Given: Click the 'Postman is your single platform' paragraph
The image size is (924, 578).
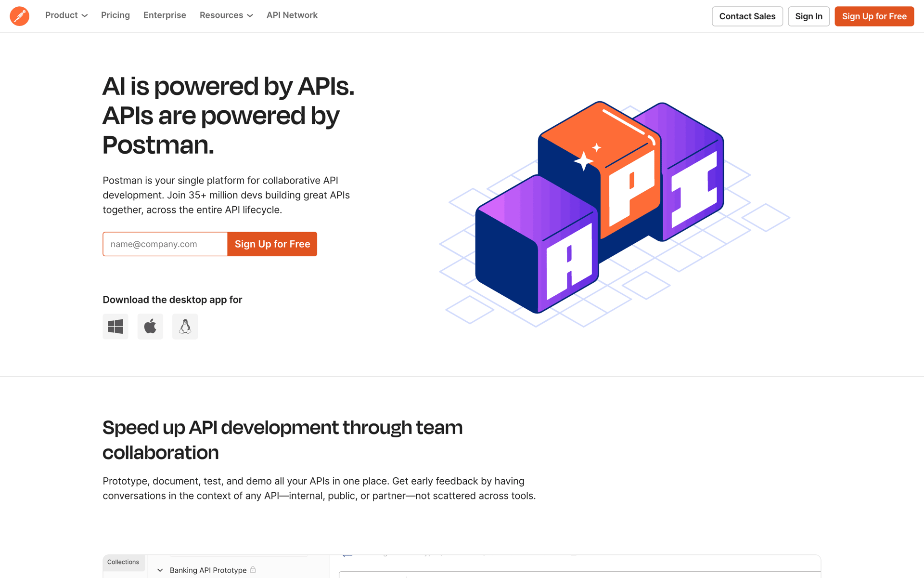Looking at the screenshot, I should [x=226, y=195].
